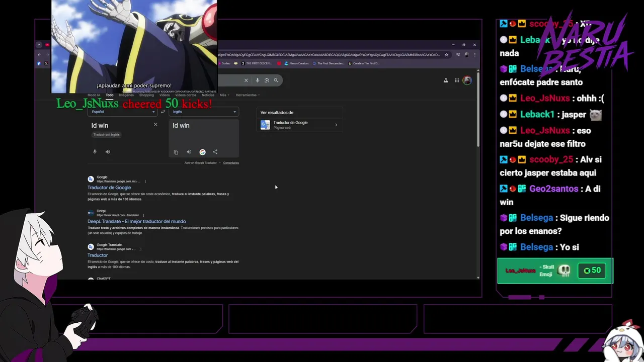This screenshot has width=644, height=362.
Task: Switch to the Shopping tab
Action: (146, 95)
